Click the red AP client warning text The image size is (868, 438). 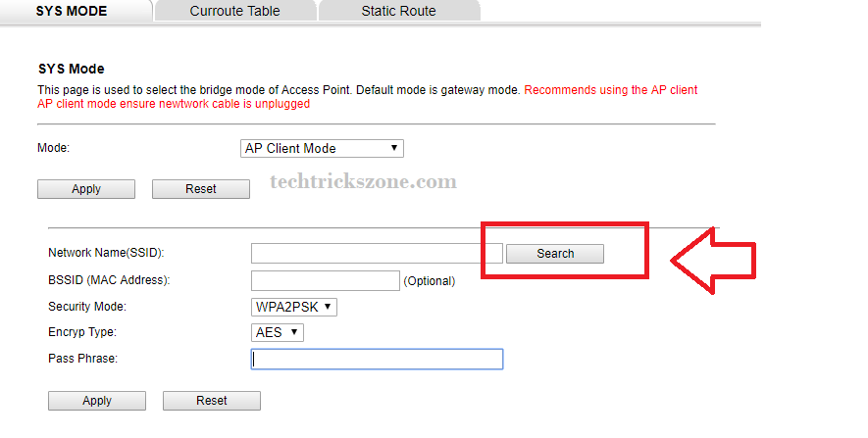click(610, 90)
